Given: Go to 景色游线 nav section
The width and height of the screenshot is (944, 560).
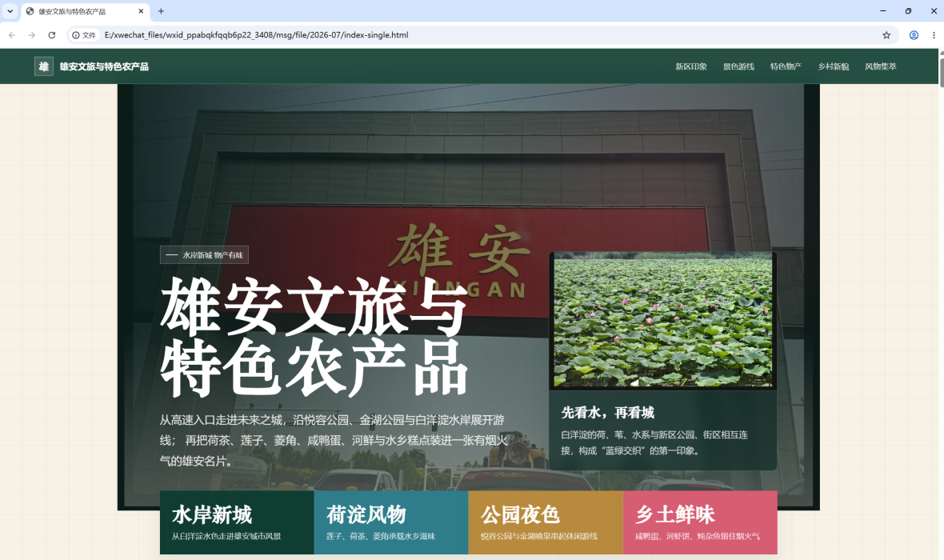Looking at the screenshot, I should coord(738,66).
